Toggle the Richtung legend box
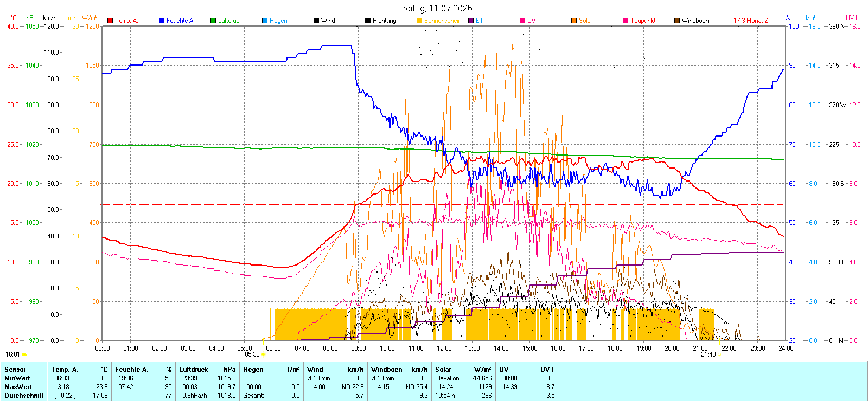 368,21
